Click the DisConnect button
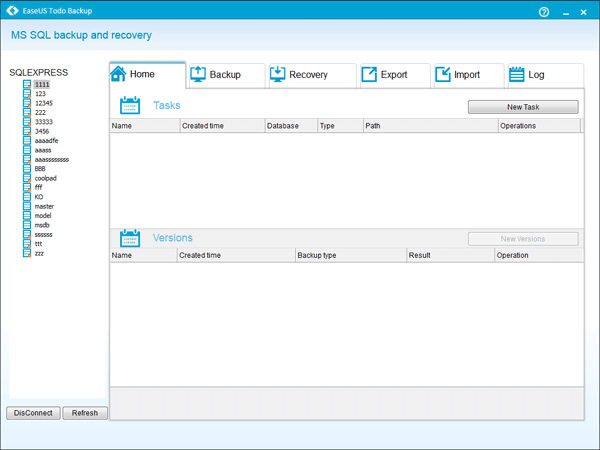 click(x=33, y=413)
